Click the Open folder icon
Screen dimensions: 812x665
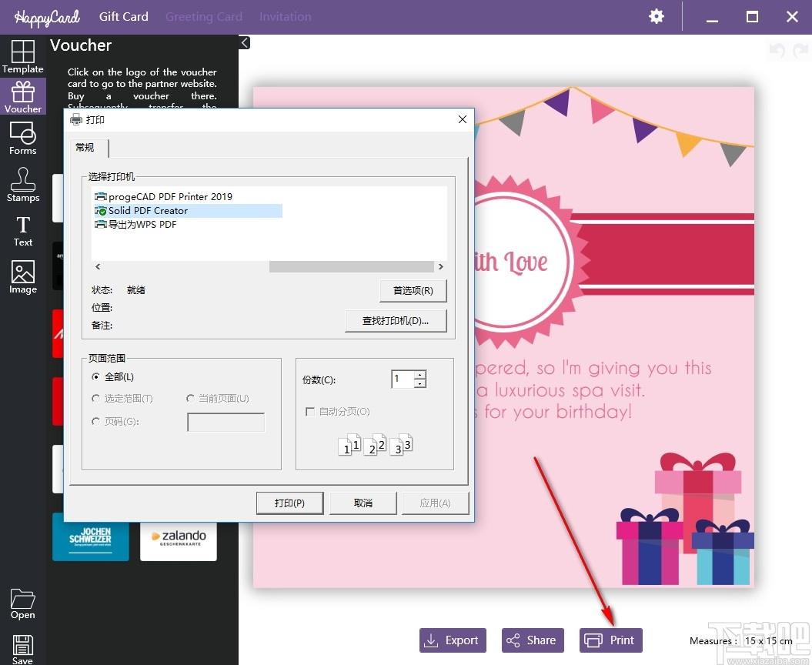tap(23, 604)
